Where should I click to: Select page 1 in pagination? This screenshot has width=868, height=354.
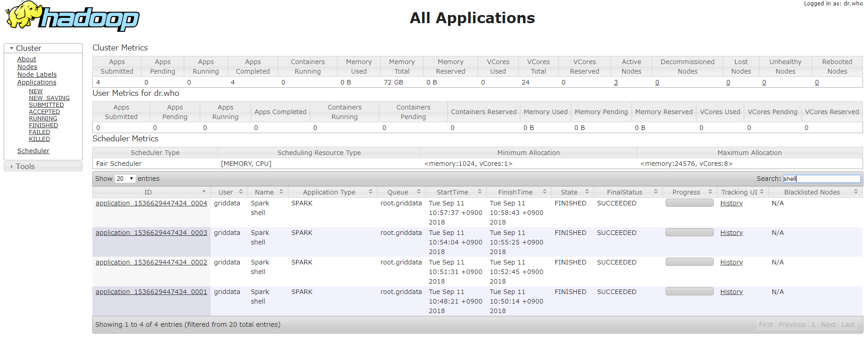coord(813,324)
